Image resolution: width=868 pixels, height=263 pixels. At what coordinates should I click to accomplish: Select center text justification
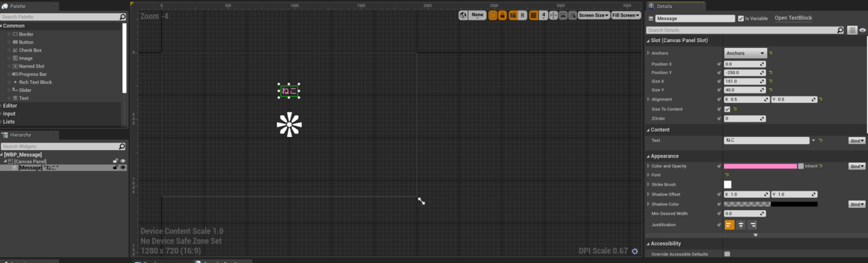(741, 225)
